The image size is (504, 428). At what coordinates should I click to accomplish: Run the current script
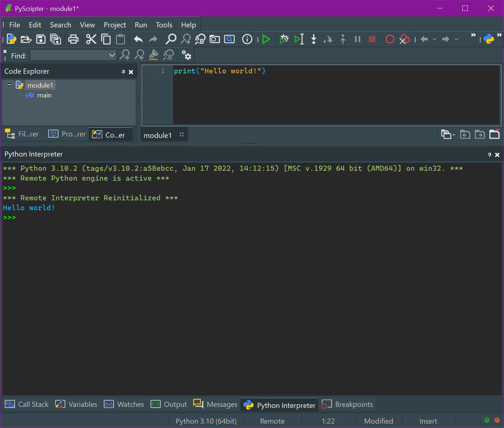[x=266, y=39]
